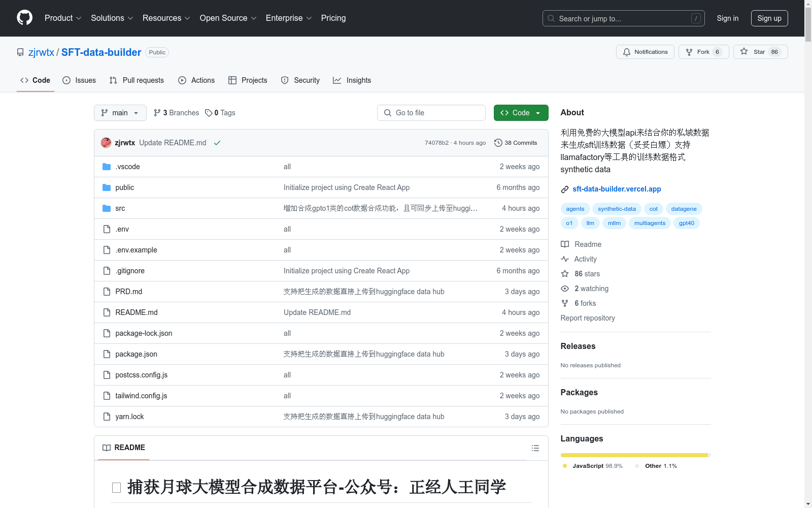Click the Search or jump to field
Image resolution: width=812 pixels, height=508 pixels.
tap(624, 18)
